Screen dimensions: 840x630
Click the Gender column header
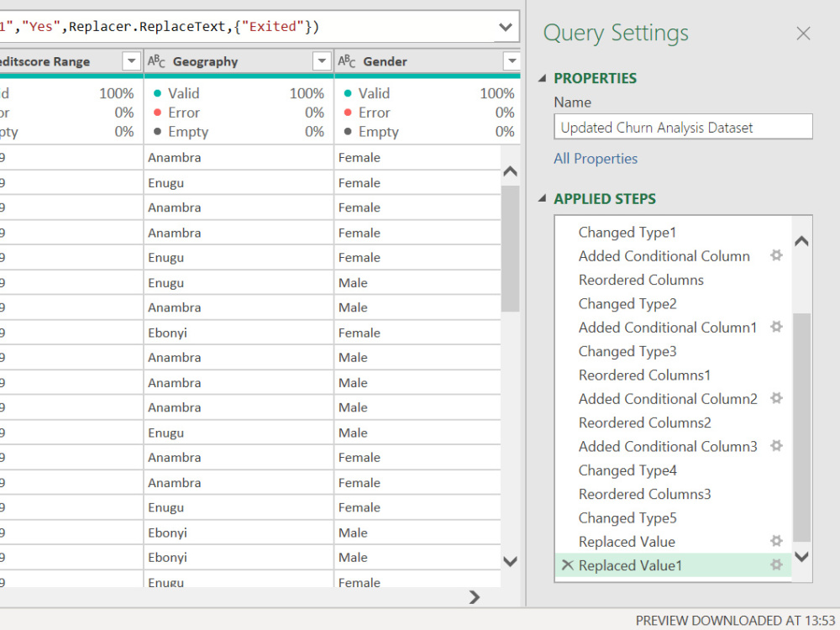coord(428,61)
